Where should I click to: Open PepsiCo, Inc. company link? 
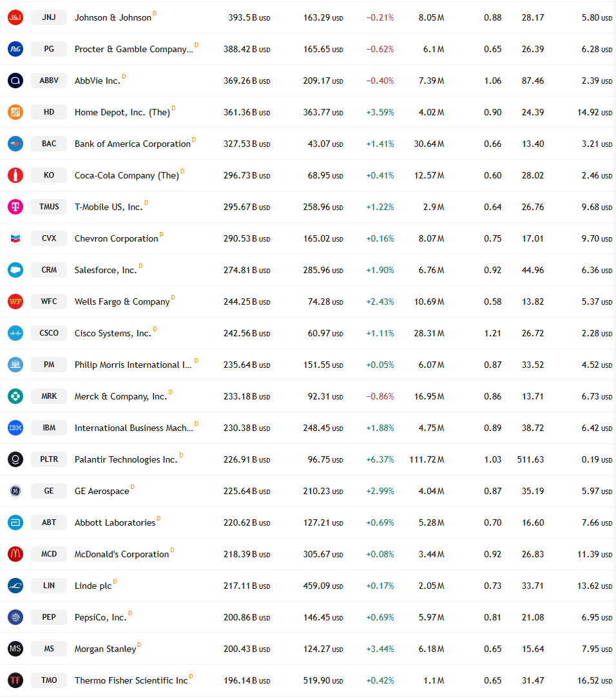pos(101,617)
